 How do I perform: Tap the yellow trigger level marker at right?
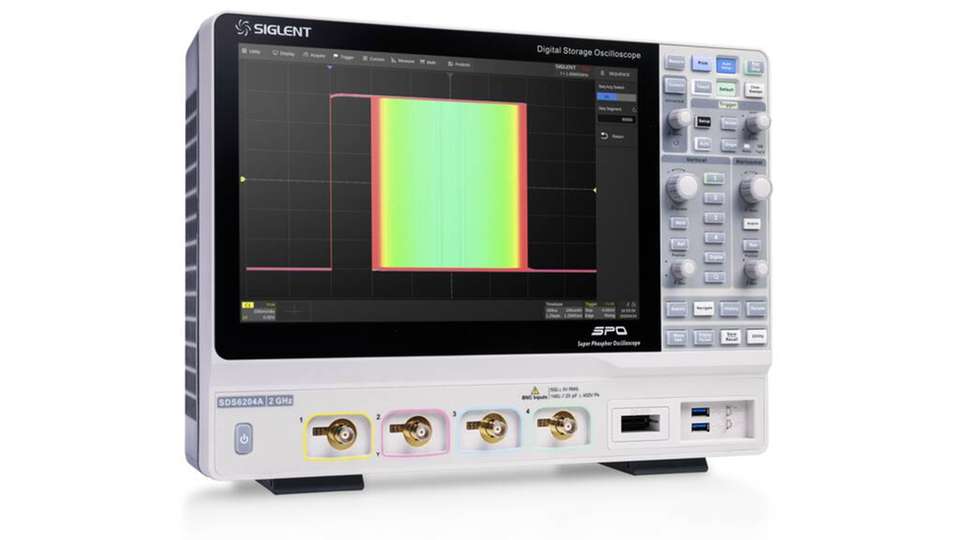click(594, 190)
